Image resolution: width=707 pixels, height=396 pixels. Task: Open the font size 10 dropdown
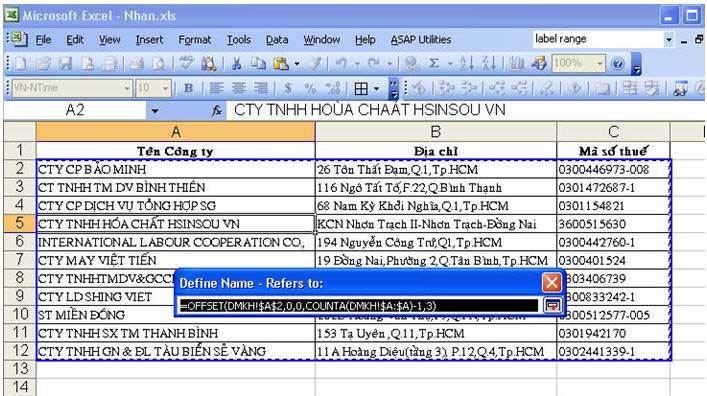165,88
